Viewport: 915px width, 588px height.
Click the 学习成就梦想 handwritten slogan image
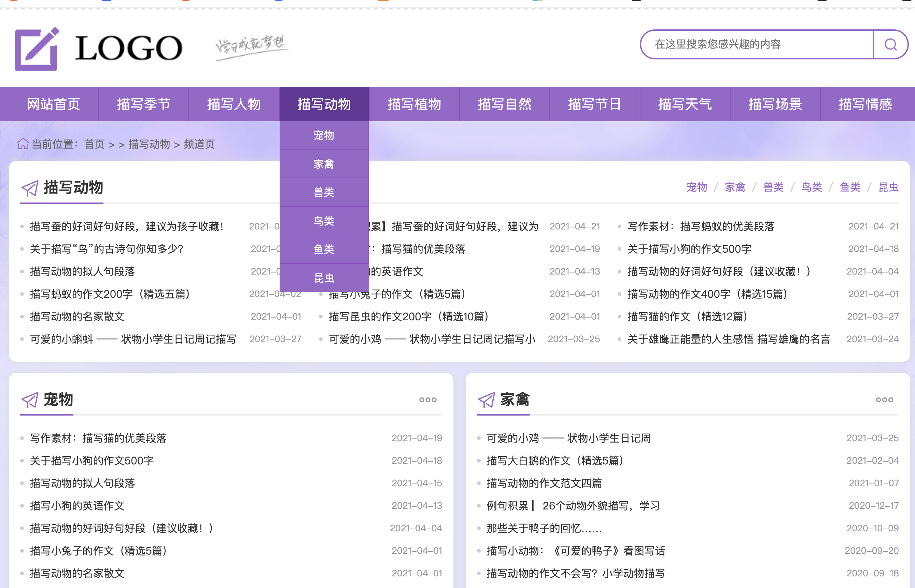pyautogui.click(x=252, y=48)
